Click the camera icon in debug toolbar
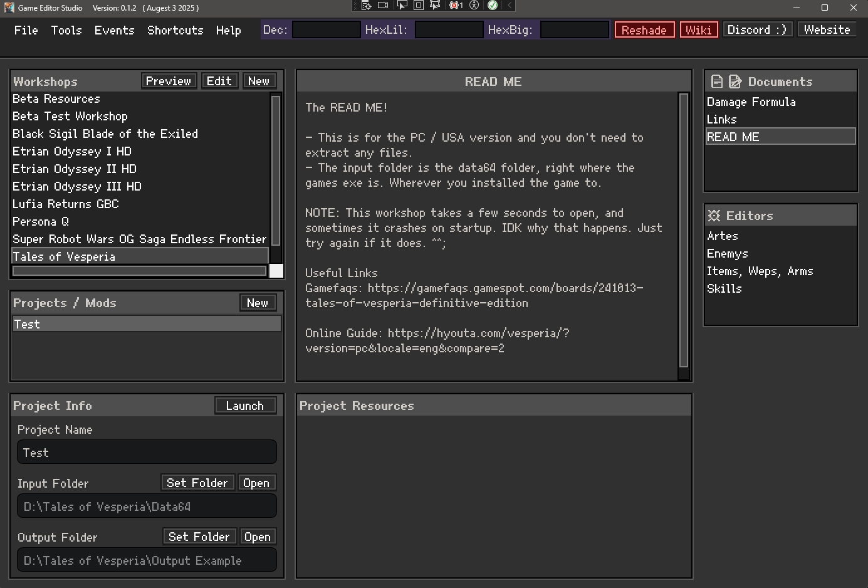This screenshot has height=588, width=868. pos(383,6)
